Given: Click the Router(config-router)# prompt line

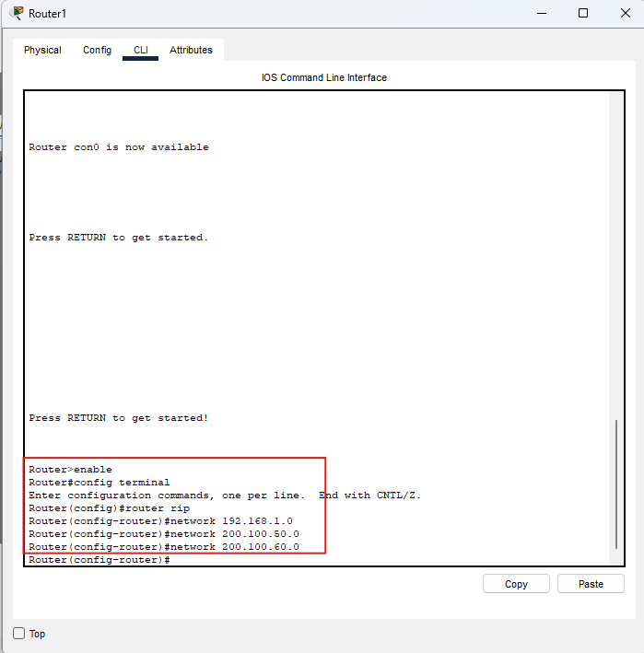Looking at the screenshot, I should tap(100, 560).
